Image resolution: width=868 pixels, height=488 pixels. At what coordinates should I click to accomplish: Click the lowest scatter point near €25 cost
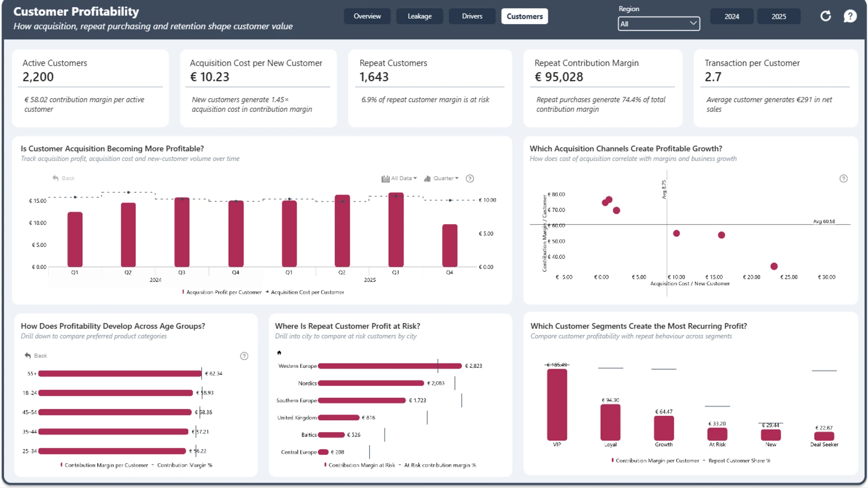tap(774, 267)
